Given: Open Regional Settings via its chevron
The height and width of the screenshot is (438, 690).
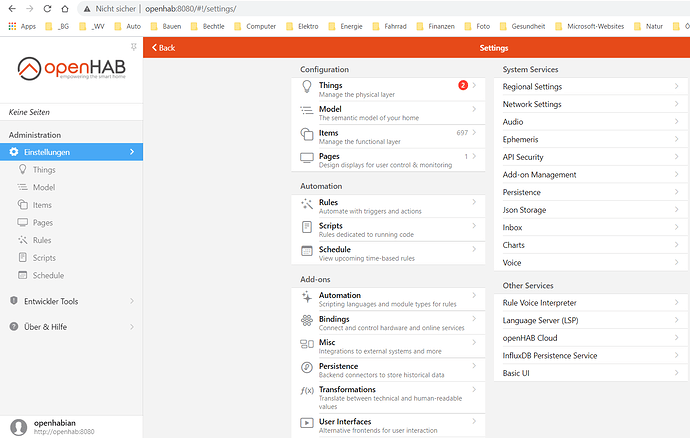Looking at the screenshot, I should tap(677, 86).
